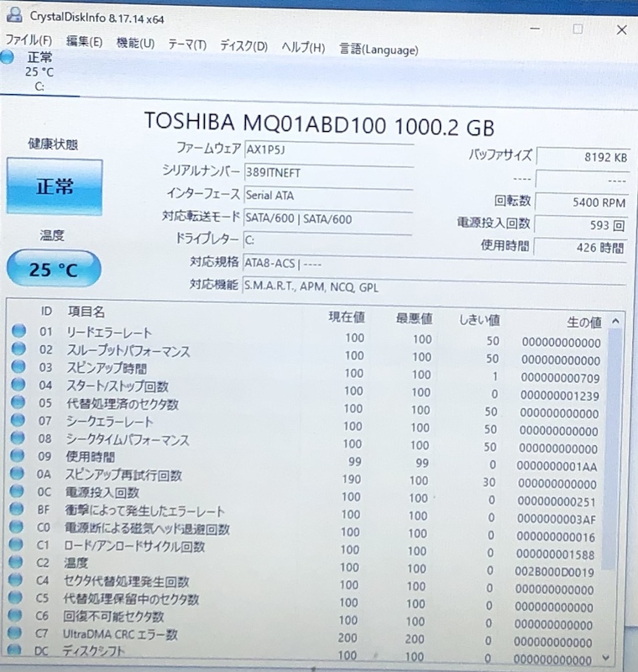
Task: Click status orb for C4 セクタ代替処理発生回数
Action: 15,580
